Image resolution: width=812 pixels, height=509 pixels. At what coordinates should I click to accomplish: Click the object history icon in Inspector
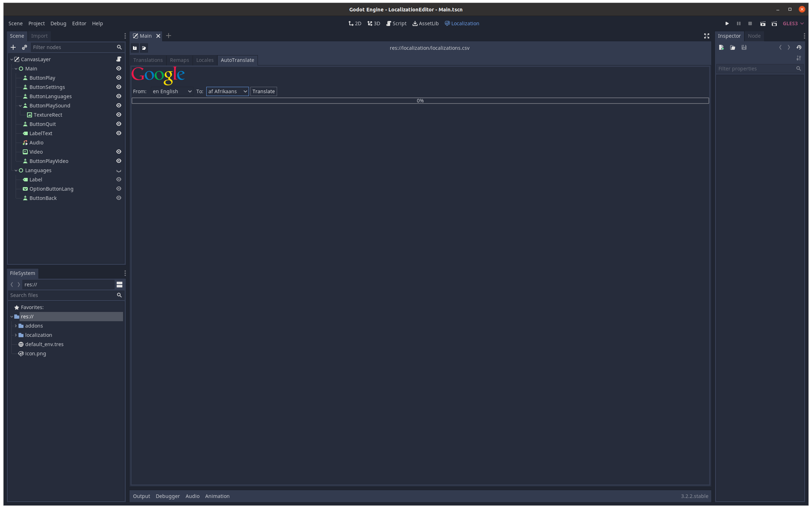pyautogui.click(x=799, y=47)
